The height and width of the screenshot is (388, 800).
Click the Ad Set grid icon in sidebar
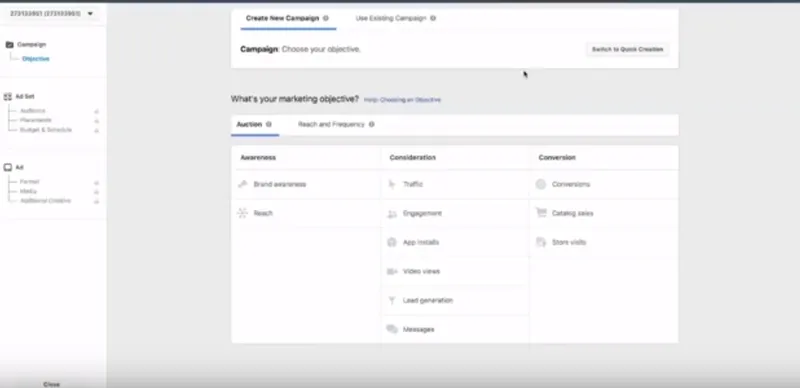click(x=8, y=96)
